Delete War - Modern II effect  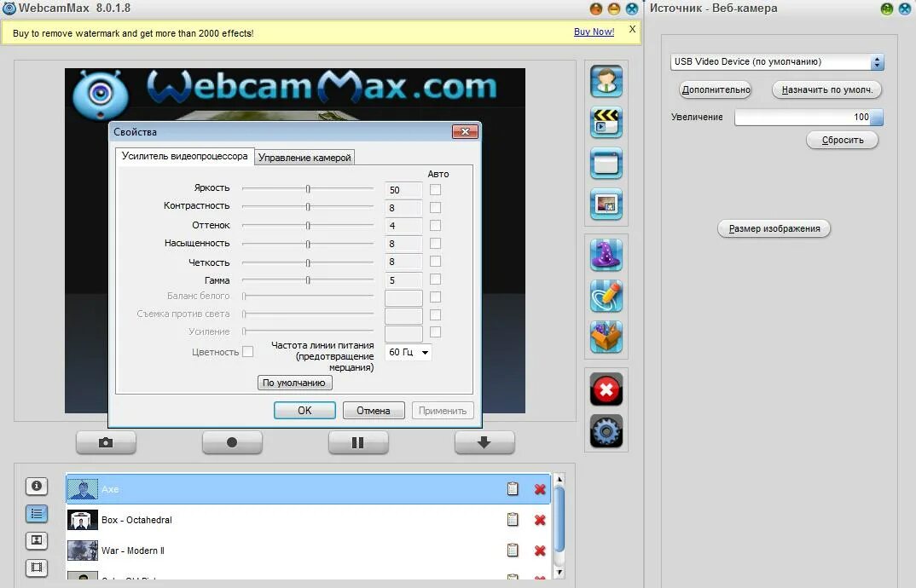[540, 550]
